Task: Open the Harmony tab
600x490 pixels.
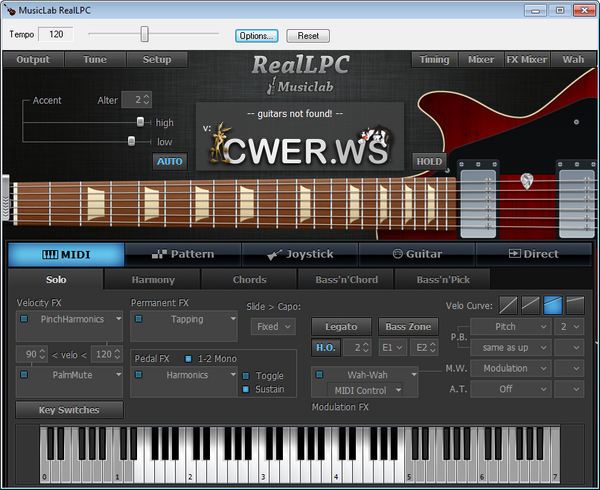Action: 153,280
